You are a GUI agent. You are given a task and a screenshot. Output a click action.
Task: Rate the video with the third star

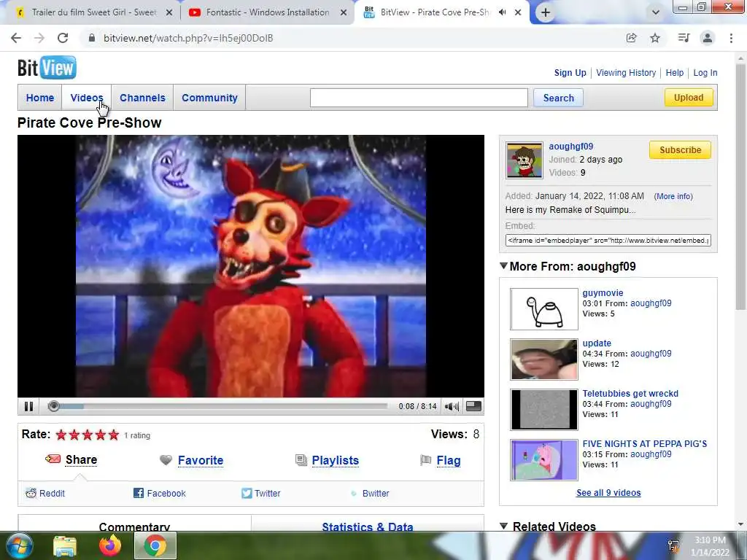tap(88, 435)
